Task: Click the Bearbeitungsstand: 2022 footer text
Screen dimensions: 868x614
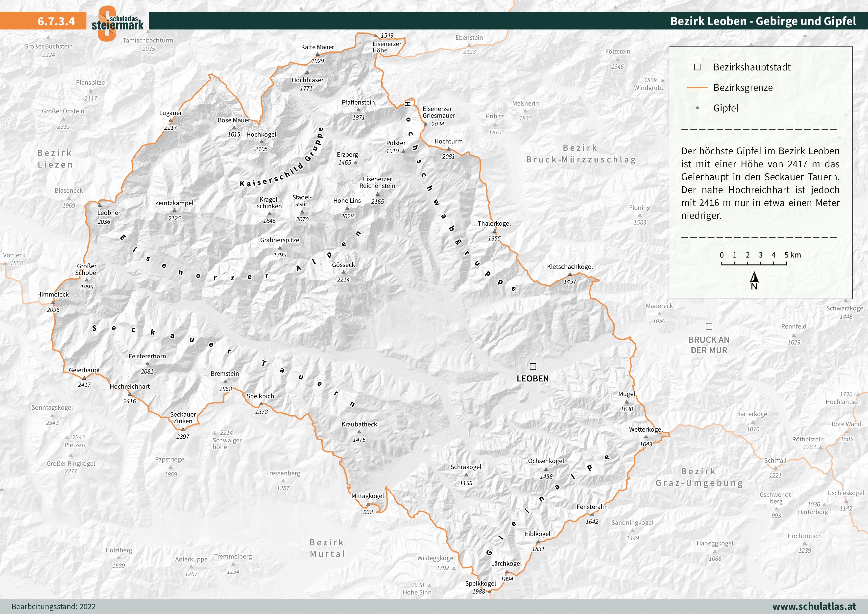Action: (x=53, y=606)
